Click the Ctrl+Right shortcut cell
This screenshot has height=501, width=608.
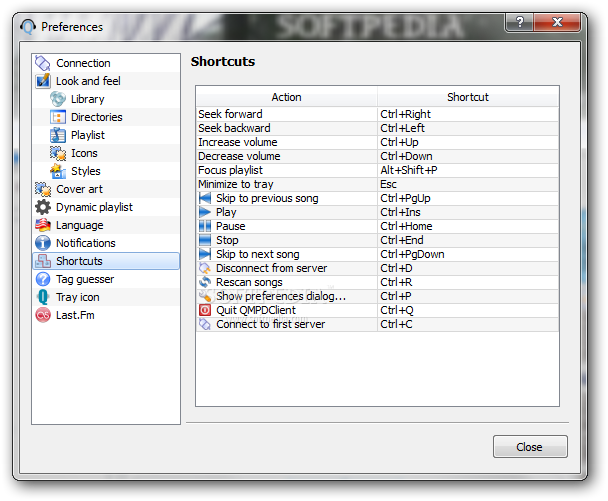tap(468, 114)
